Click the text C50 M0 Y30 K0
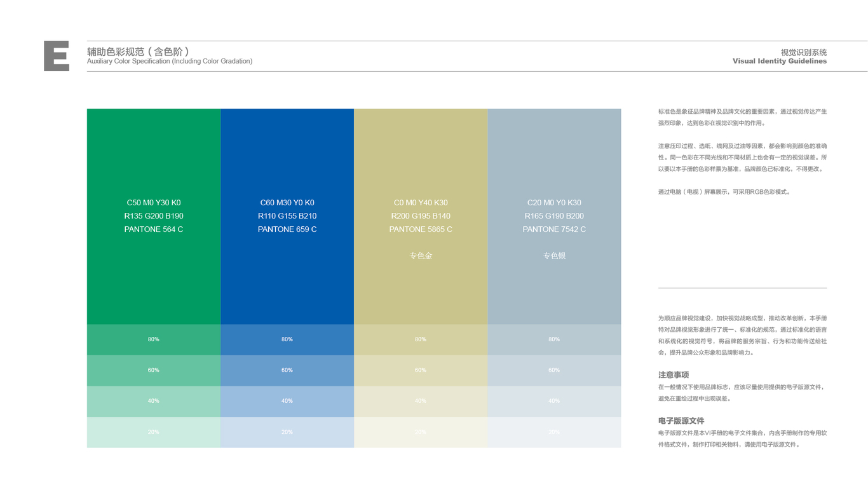 click(154, 203)
